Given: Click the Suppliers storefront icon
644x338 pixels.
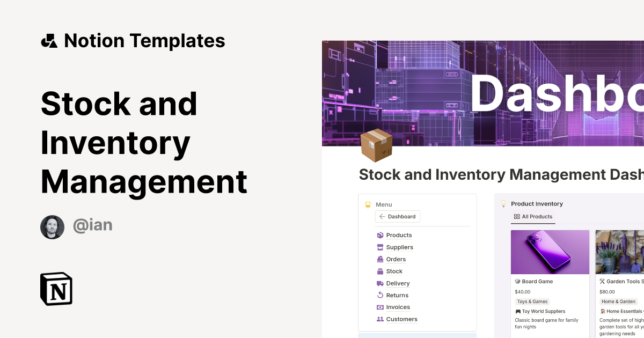Looking at the screenshot, I should [x=380, y=247].
